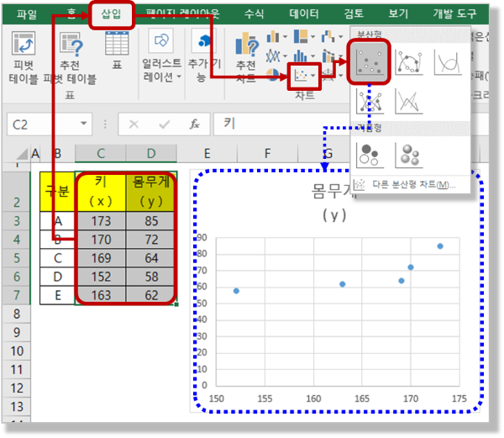Viewport: 504px width, 438px height.
Task: Click the chart title 몸무게 (y)
Action: (x=334, y=203)
